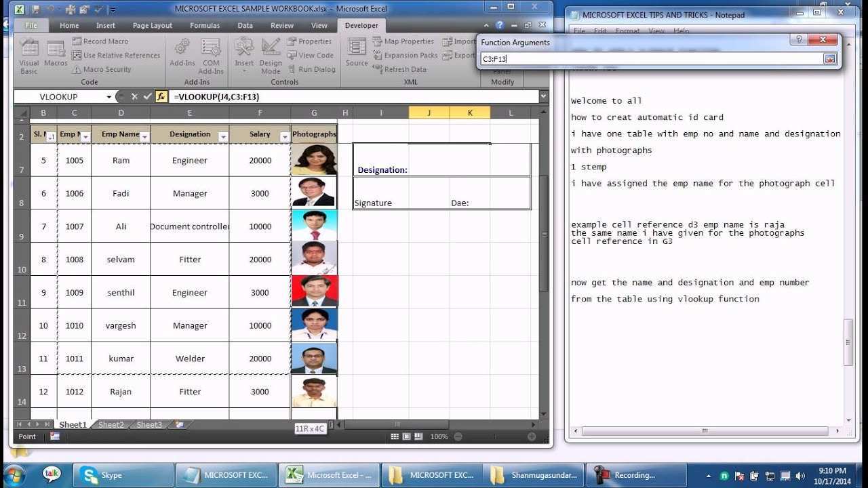The width and height of the screenshot is (868, 488).
Task: Click the zoom slider in status bar
Action: 494,437
